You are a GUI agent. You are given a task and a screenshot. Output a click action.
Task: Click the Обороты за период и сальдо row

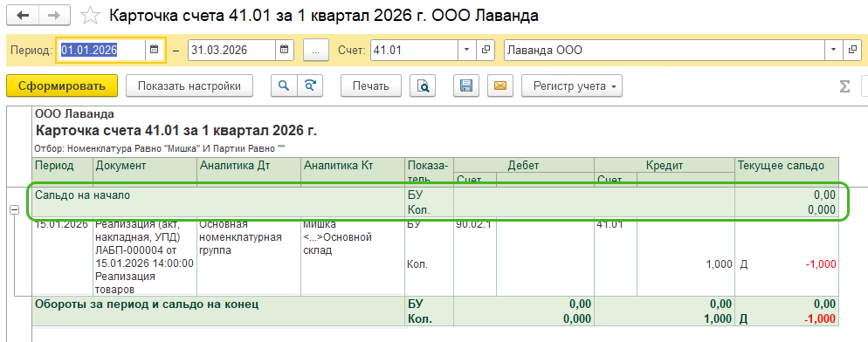point(435,311)
